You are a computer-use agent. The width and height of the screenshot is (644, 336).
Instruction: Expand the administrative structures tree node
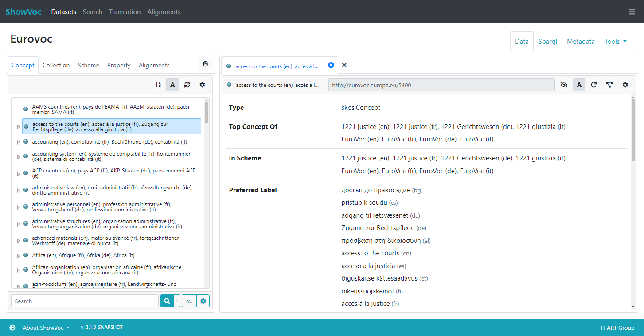click(18, 224)
